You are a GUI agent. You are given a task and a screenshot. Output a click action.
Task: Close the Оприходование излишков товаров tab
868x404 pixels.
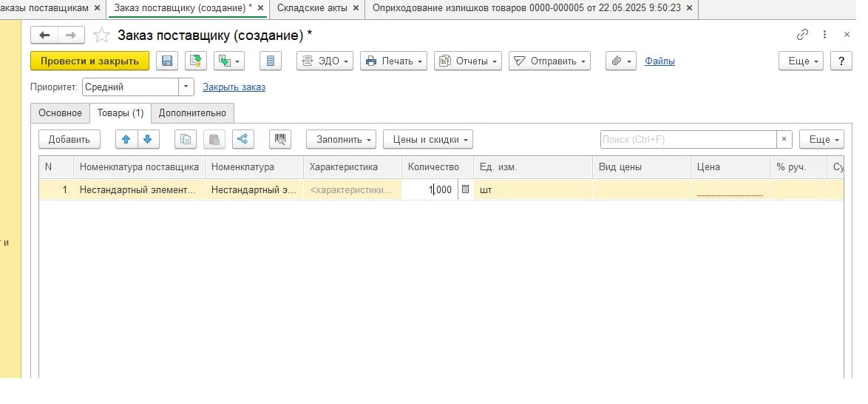[689, 7]
